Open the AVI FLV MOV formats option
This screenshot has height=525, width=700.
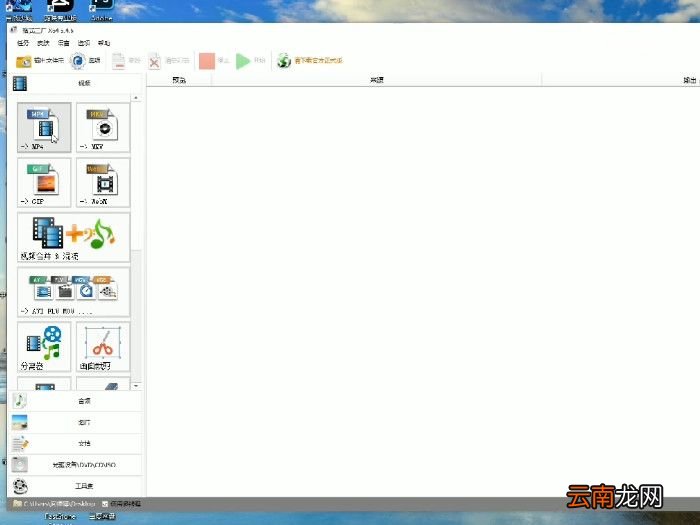[x=74, y=292]
